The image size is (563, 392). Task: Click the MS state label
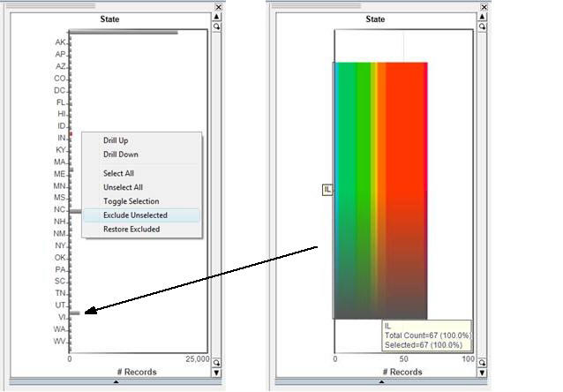coord(60,198)
